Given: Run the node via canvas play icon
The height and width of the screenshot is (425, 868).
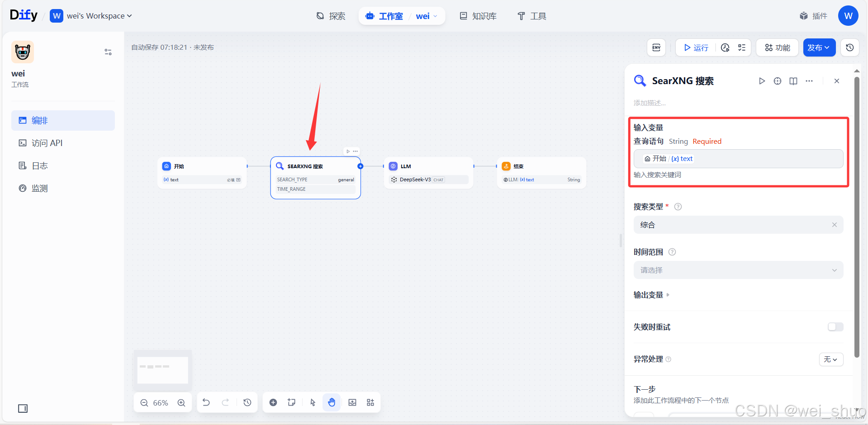Looking at the screenshot, I should pos(348,151).
